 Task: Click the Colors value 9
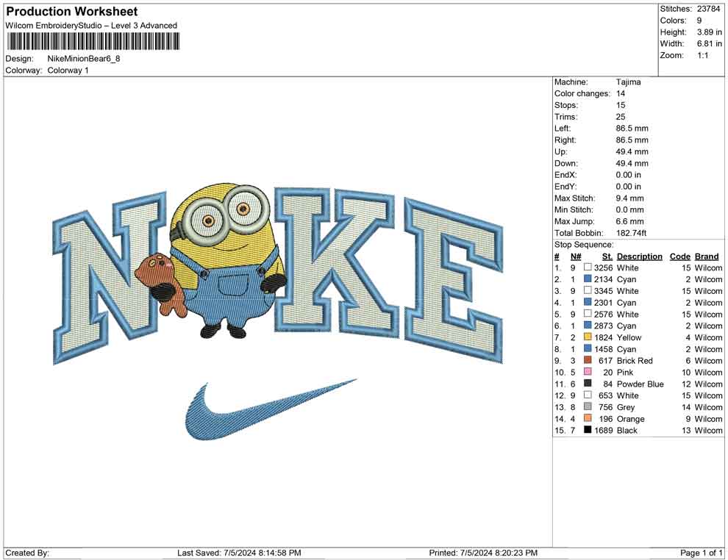pyautogui.click(x=699, y=21)
